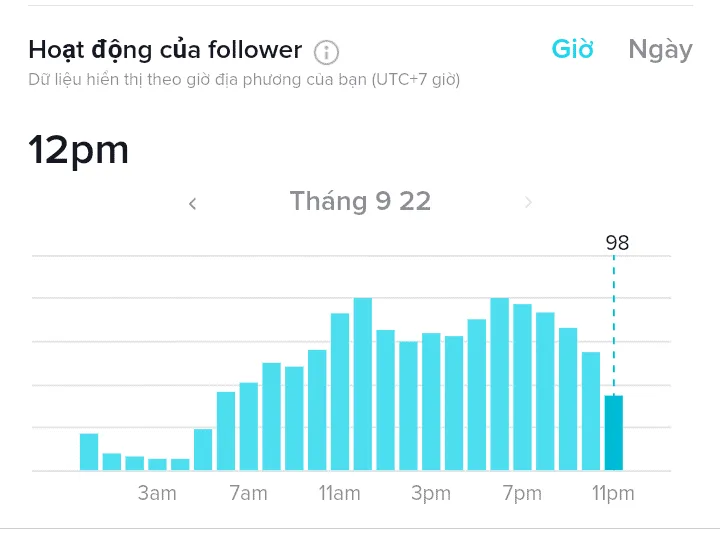This screenshot has height=535, width=720.
Task: Click the 98 value label above the chart
Action: tap(617, 243)
